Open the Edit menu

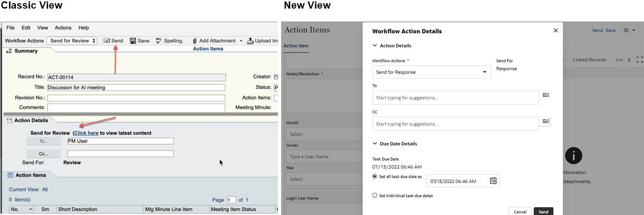click(26, 28)
